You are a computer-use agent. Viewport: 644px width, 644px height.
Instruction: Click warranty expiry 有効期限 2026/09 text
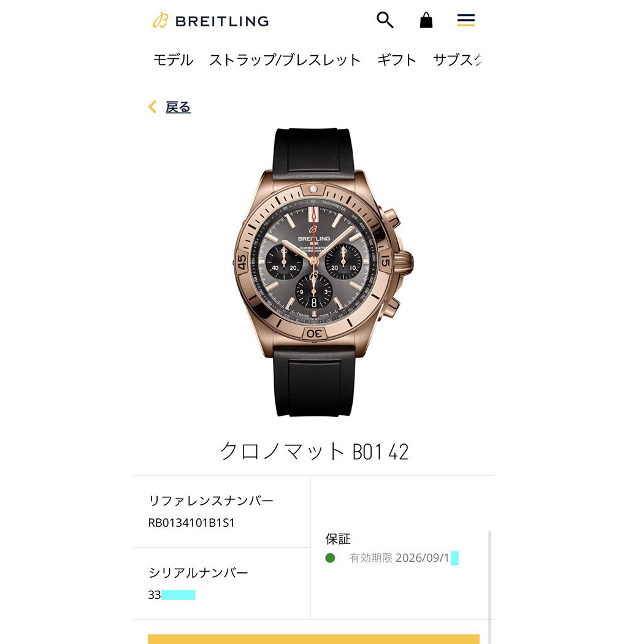tap(399, 558)
